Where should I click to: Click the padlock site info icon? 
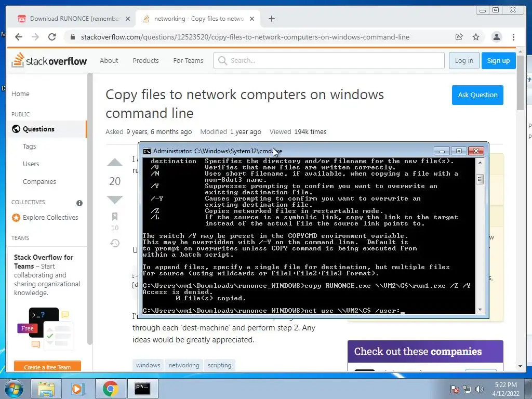click(x=73, y=37)
